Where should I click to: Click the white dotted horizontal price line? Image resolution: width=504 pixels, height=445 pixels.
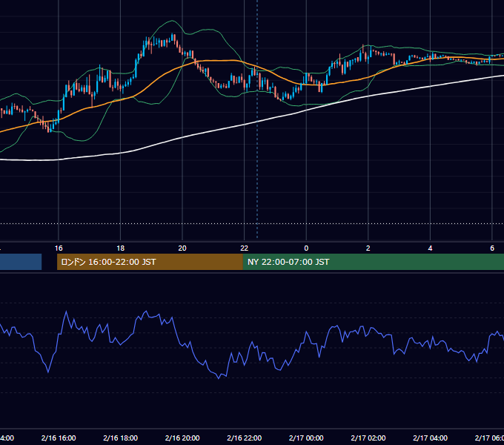[x=252, y=223]
